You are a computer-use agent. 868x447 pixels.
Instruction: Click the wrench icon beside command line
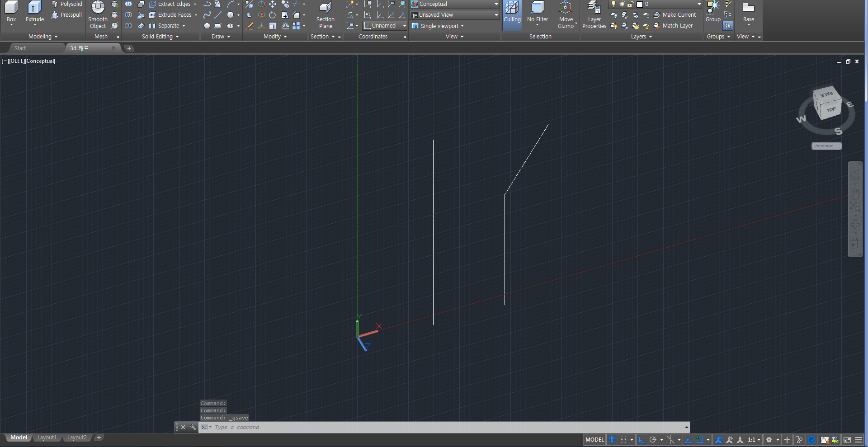[193, 427]
